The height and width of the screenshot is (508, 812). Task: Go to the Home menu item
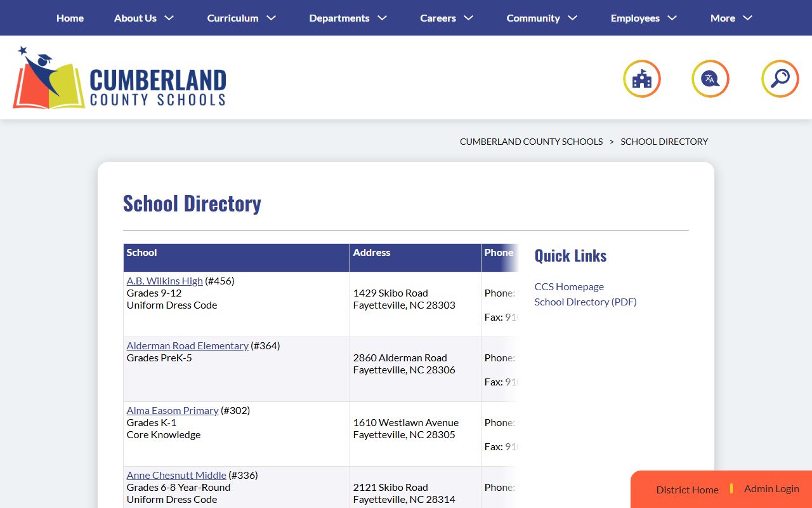[x=70, y=18]
